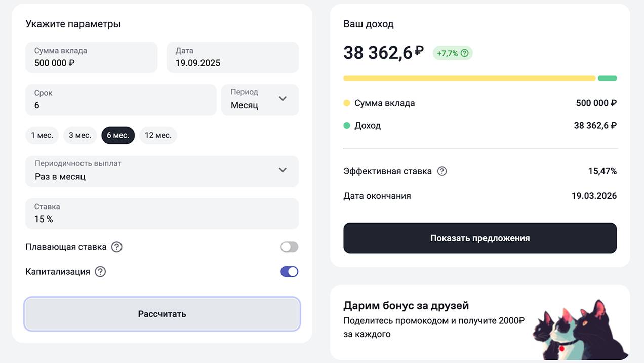644x363 pixels.
Task: Click the yellow deposit portion of income bar
Action: tap(469, 78)
